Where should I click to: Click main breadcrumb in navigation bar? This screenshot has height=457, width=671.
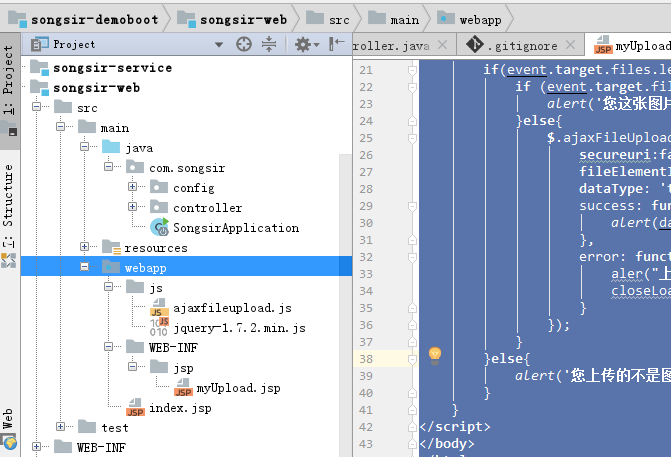pos(394,19)
